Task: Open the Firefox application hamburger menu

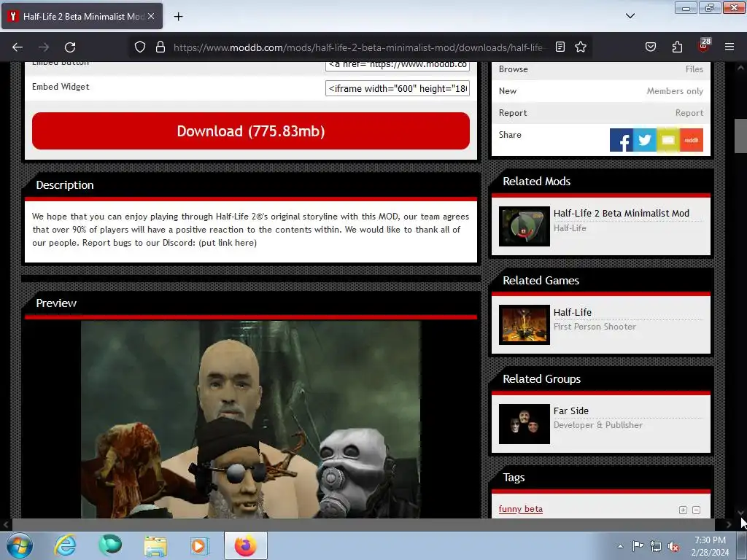Action: pos(729,47)
